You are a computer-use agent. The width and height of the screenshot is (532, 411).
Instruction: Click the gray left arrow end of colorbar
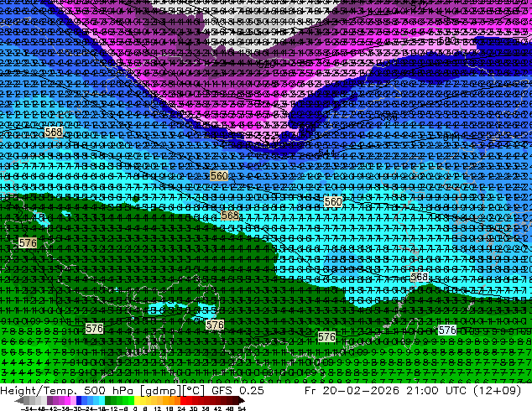[18, 400]
